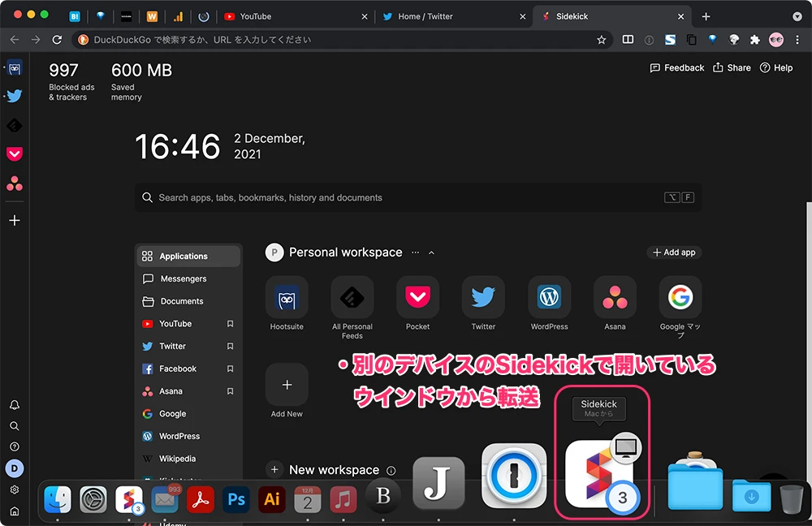This screenshot has width=812, height=526.
Task: Click the info icon beside New workspace
Action: (x=391, y=471)
